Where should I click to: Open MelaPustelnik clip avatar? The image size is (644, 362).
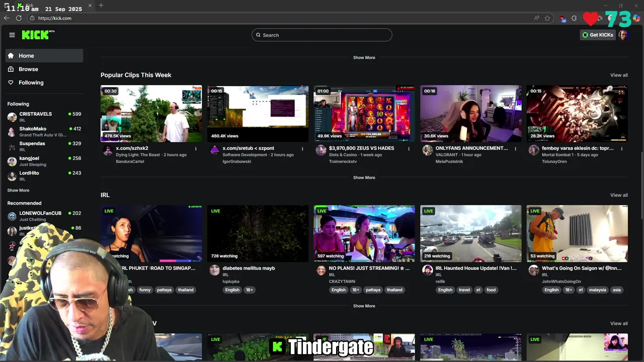point(428,150)
